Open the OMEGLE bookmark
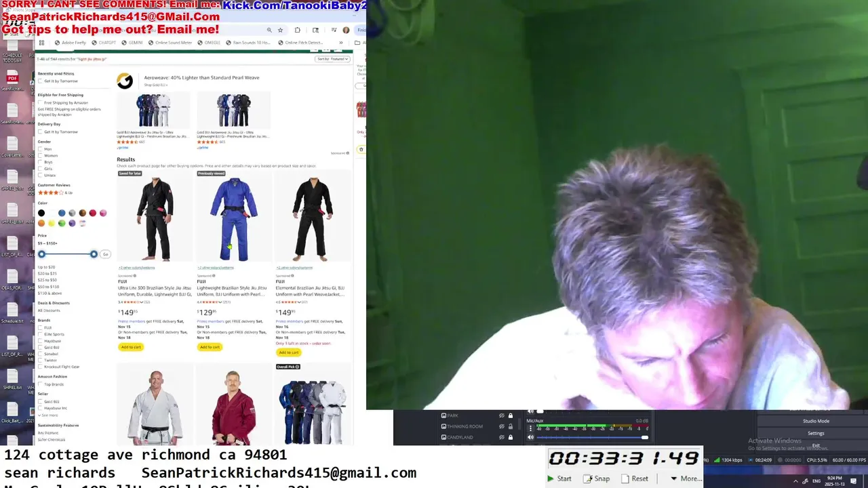 click(209, 43)
